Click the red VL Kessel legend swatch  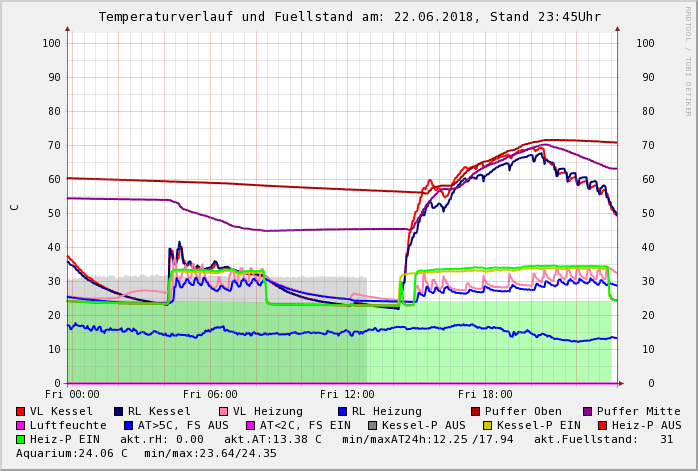tap(21, 411)
